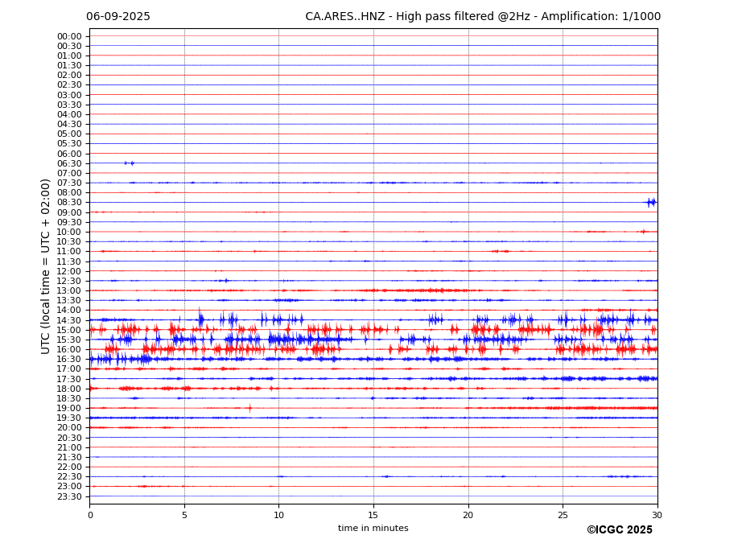Select the 22:00 row label
The height and width of the screenshot is (560, 746).
point(69,467)
